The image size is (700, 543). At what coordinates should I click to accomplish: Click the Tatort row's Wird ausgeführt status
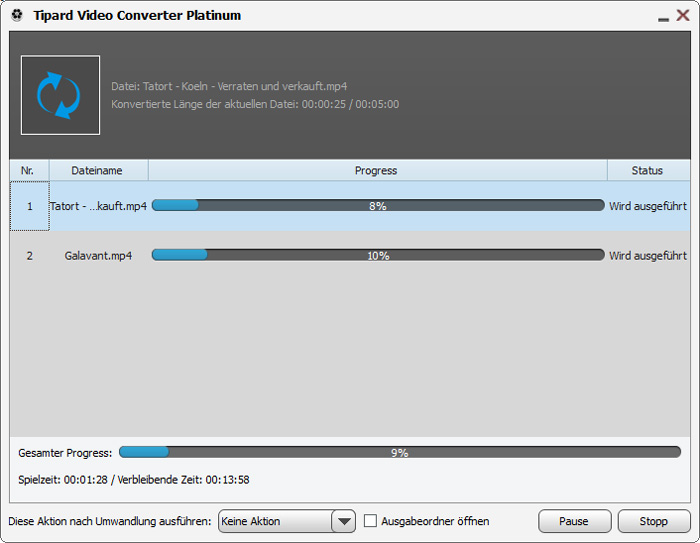tap(648, 206)
